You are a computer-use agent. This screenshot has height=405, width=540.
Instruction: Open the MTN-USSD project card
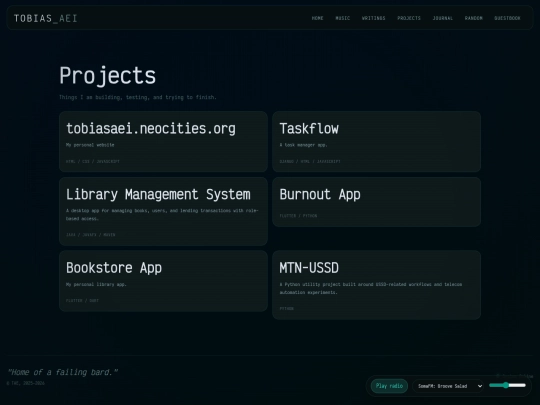tap(376, 285)
